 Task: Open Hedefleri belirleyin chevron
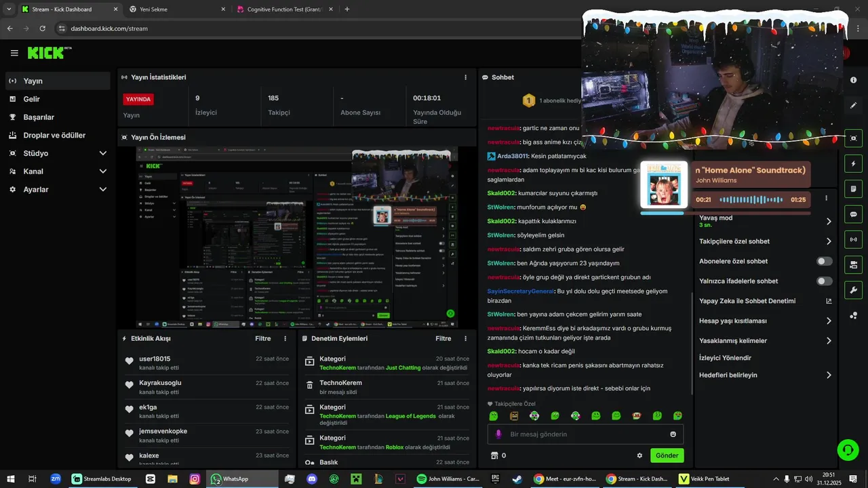point(829,375)
